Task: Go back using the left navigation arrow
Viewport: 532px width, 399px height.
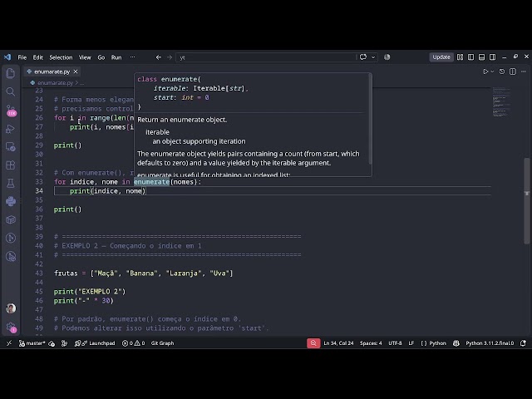Action: (159, 57)
